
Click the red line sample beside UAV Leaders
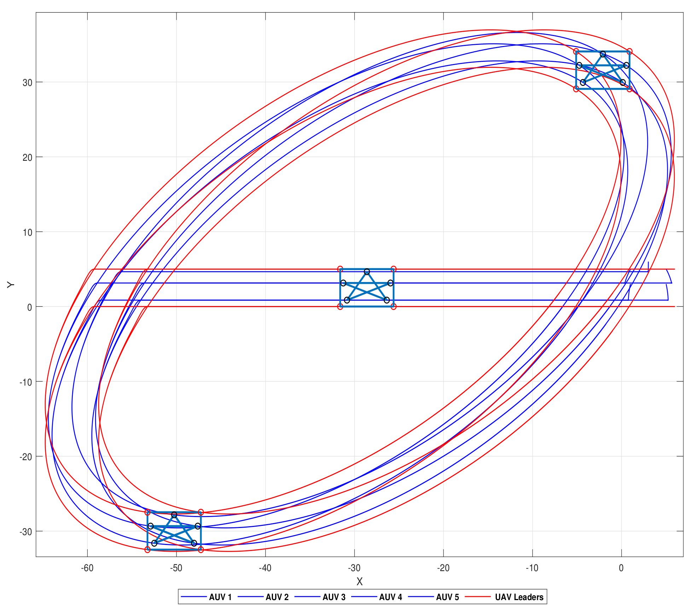[478, 597]
